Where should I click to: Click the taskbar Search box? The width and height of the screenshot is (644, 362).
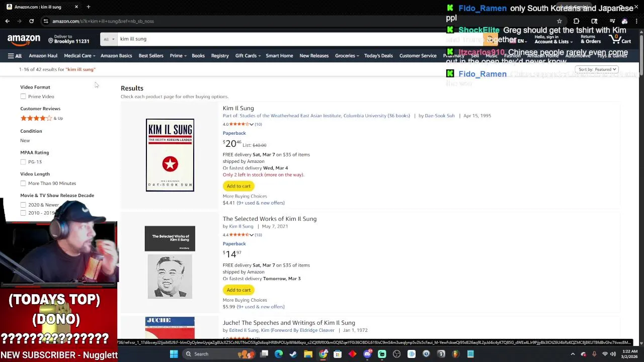coord(219,354)
